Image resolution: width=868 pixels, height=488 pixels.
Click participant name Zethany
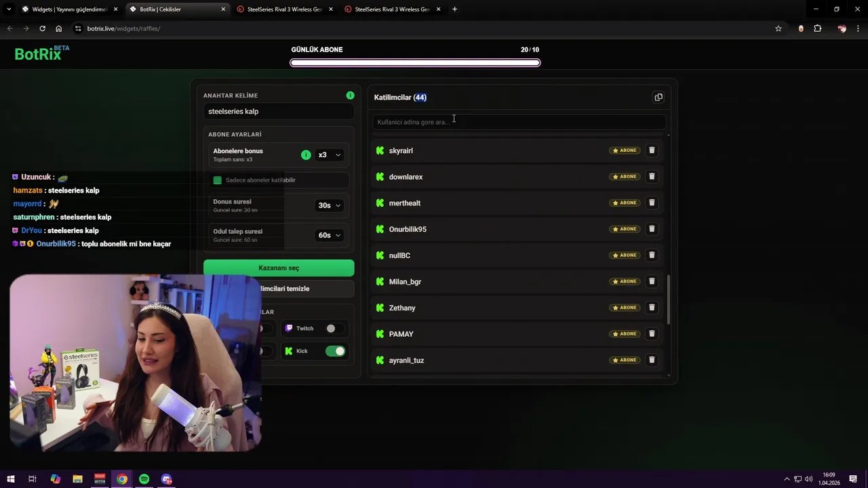402,308
